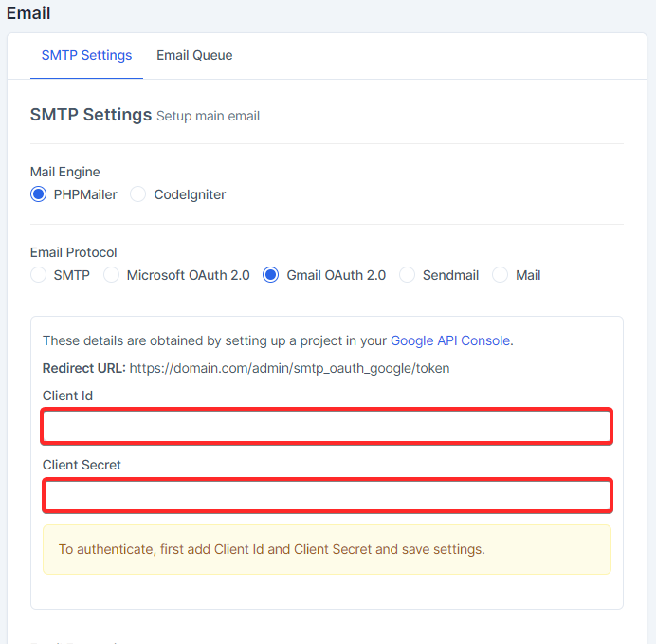The width and height of the screenshot is (656, 644).
Task: Click the Mail Engine section label
Action: [x=65, y=172]
